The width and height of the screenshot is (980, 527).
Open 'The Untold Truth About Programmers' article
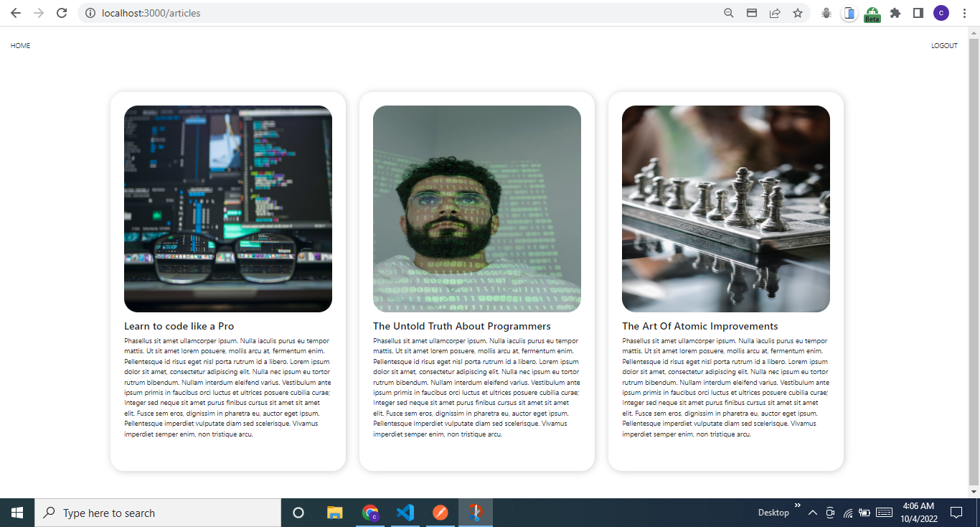point(462,325)
